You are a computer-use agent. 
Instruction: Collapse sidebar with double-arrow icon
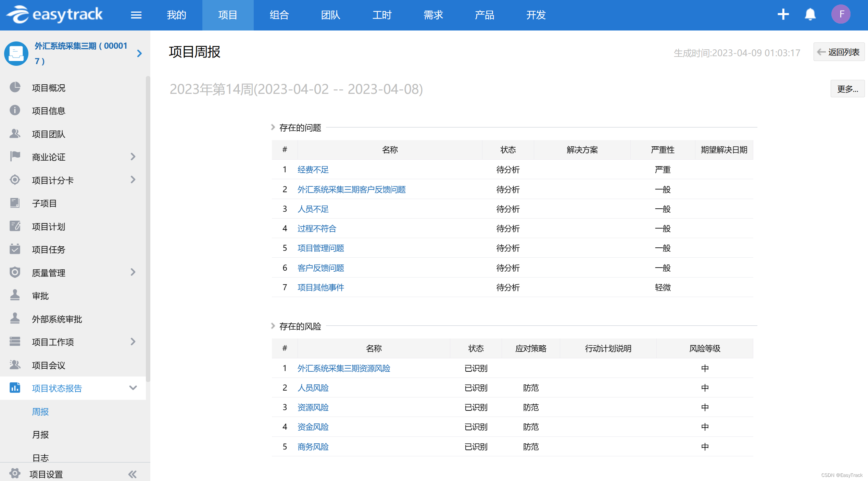(133, 474)
